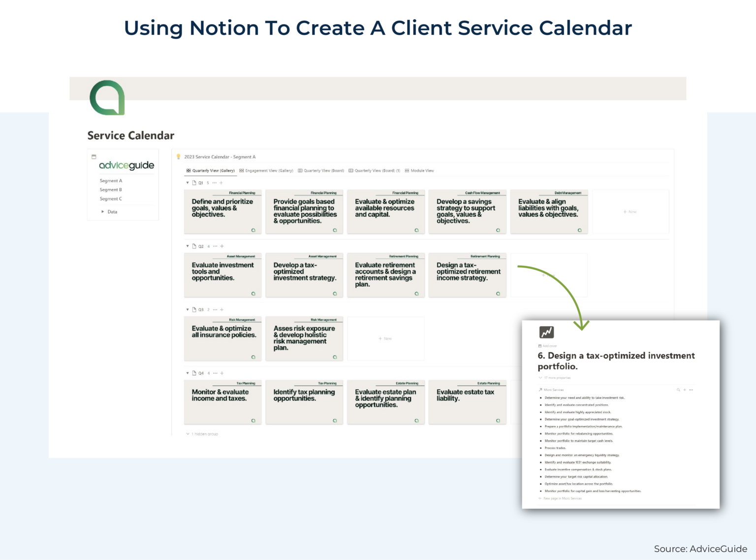Expand the Data section in the sidebar
The image size is (756, 560).
coord(102,211)
